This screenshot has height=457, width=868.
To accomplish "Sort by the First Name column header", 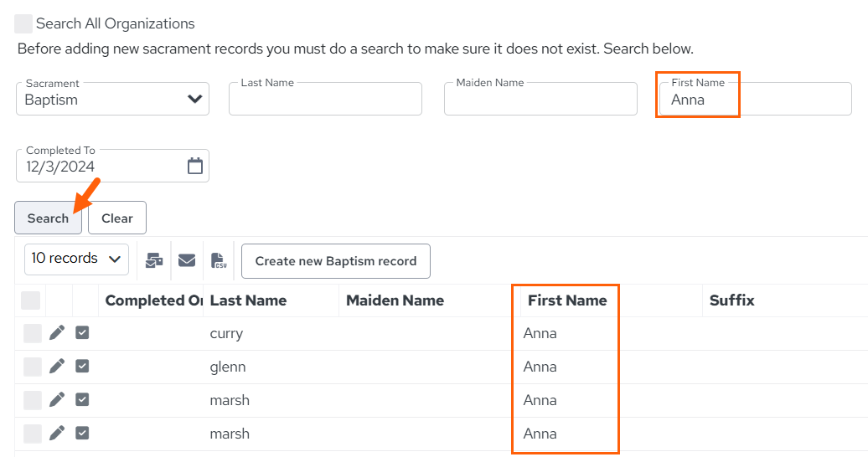I will [567, 300].
